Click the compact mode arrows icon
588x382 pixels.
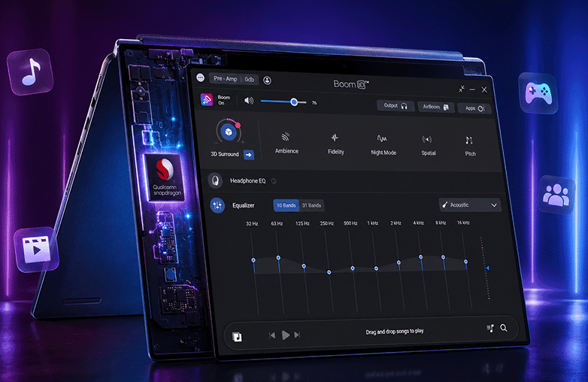[x=462, y=89]
